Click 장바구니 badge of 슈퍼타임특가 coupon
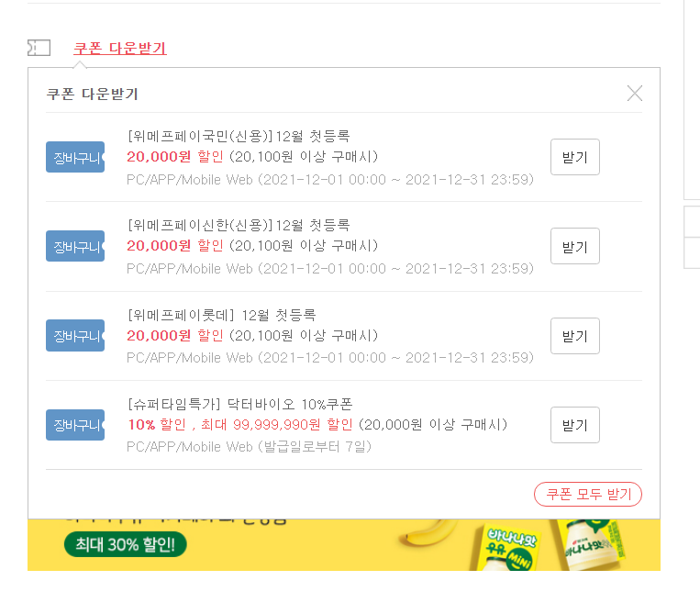The image size is (700, 603). click(x=75, y=425)
